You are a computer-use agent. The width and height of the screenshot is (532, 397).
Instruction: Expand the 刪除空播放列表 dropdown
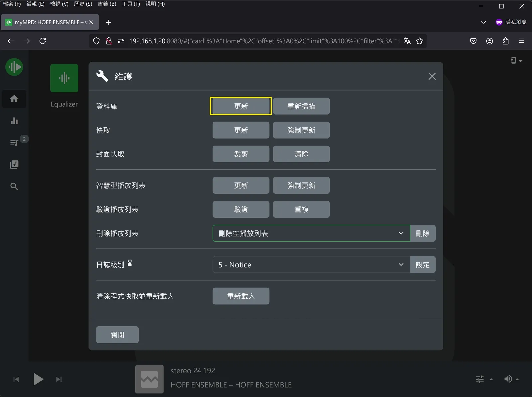(x=311, y=233)
